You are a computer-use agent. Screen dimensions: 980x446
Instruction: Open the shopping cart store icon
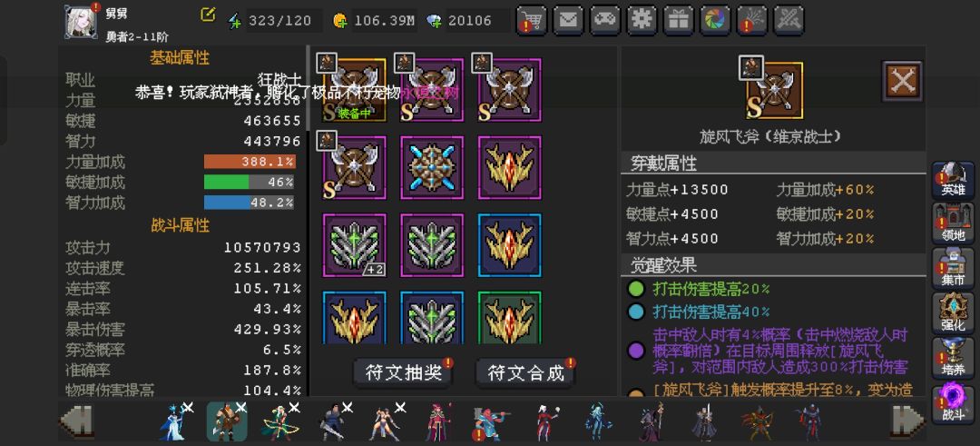(531, 20)
